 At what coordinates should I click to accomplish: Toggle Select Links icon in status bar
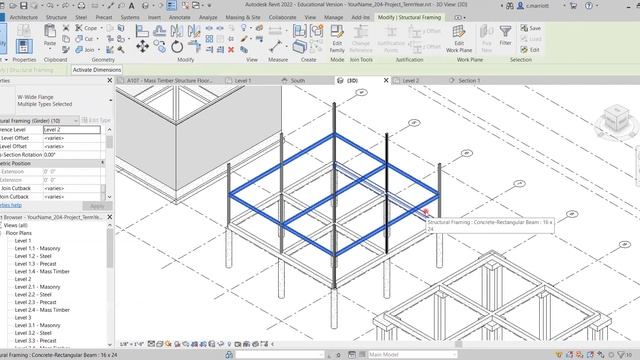[559, 355]
